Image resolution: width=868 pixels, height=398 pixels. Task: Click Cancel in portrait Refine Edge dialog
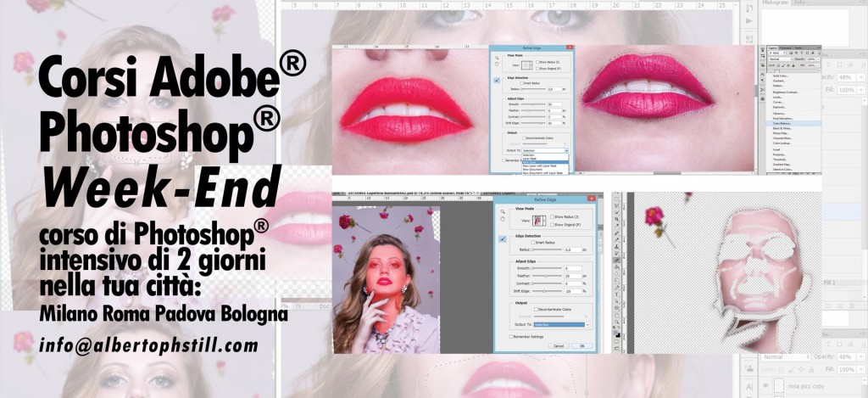[559, 345]
